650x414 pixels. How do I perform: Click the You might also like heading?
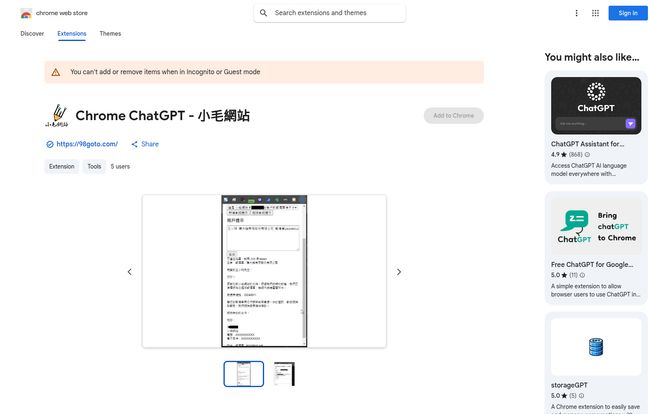coord(592,57)
